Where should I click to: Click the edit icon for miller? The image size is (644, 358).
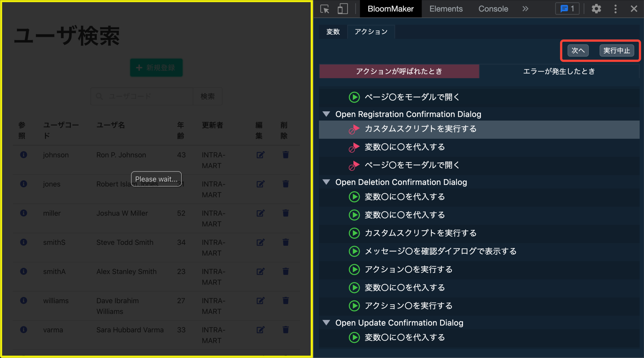[260, 213]
